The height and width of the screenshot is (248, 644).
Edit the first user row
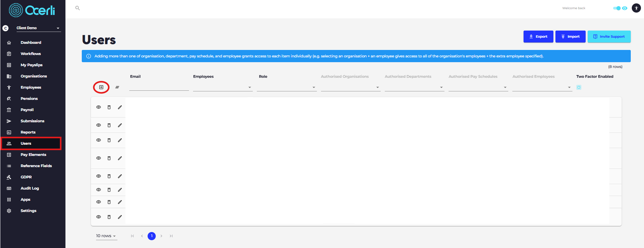(120, 107)
